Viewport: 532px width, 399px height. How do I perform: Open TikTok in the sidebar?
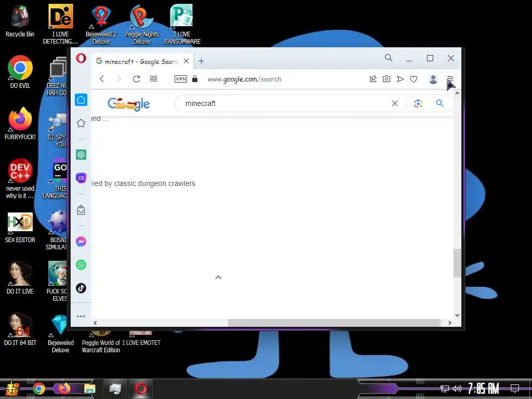(x=81, y=288)
